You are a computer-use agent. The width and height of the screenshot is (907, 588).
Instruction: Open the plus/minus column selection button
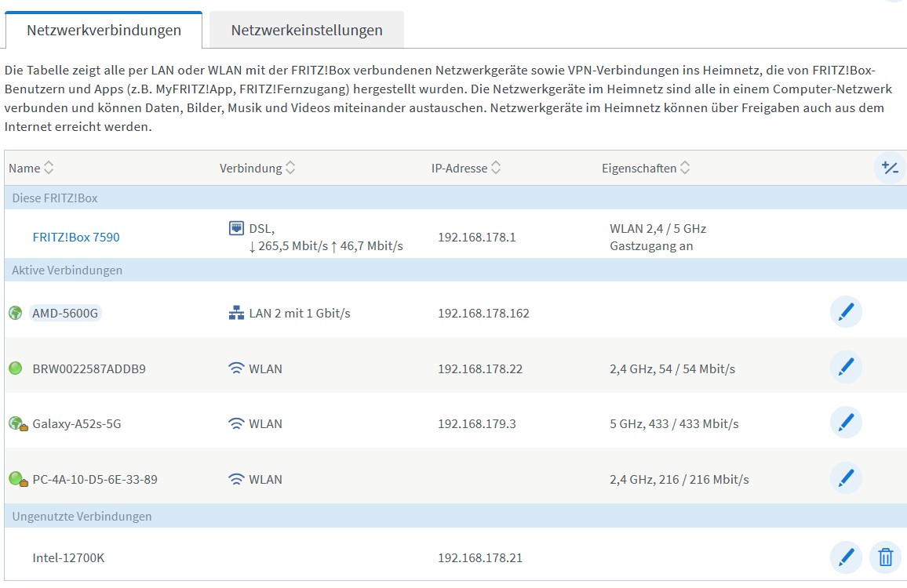tap(890, 169)
